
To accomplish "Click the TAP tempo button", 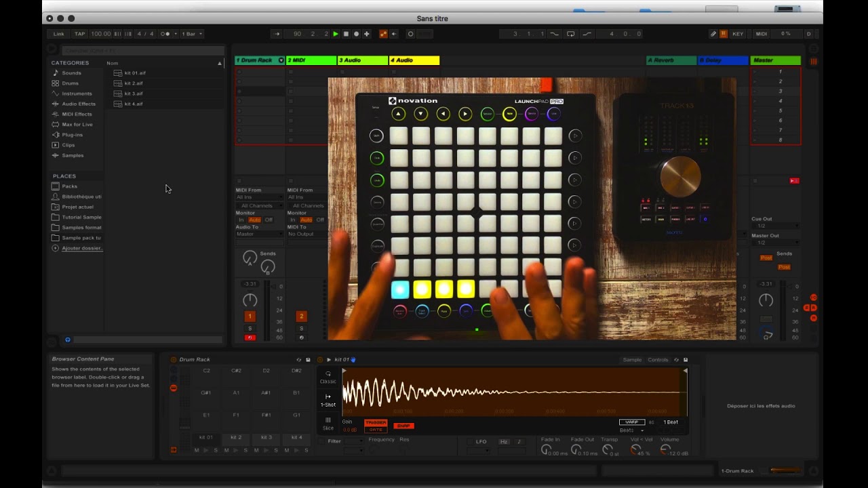I will (x=80, y=34).
